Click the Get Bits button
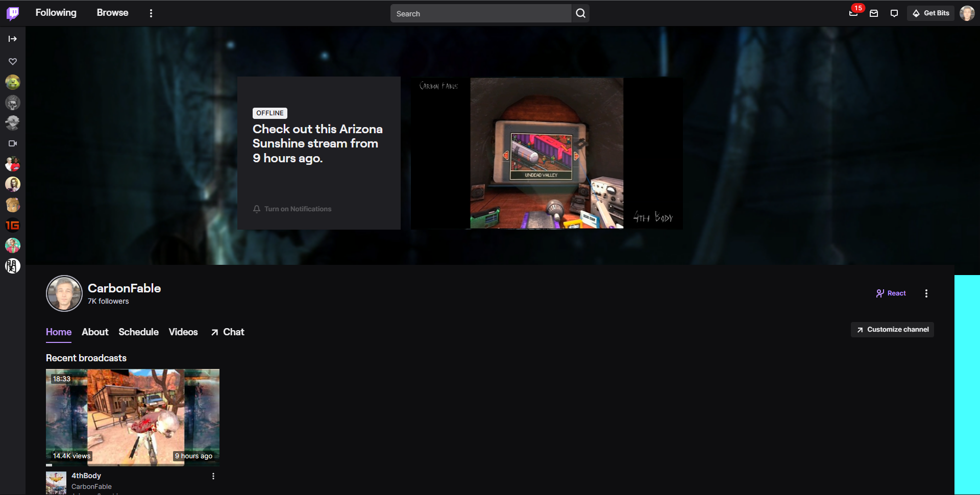This screenshot has width=980, height=495. [x=930, y=13]
